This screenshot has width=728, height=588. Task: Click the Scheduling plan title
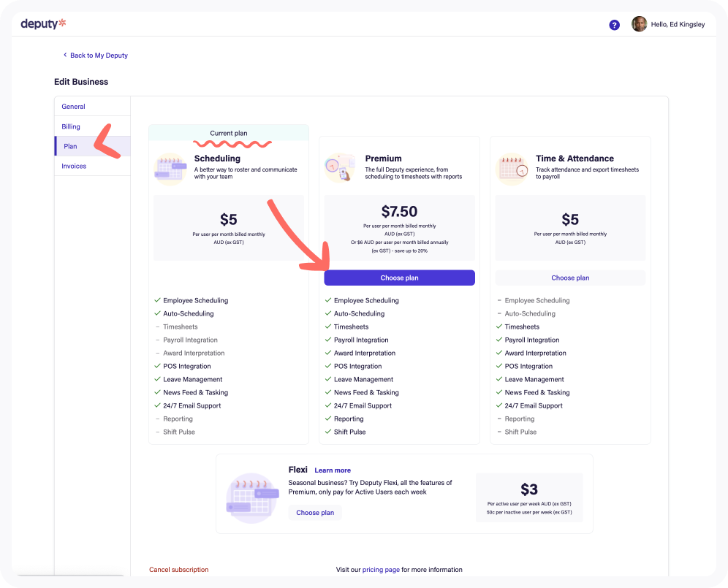click(217, 159)
